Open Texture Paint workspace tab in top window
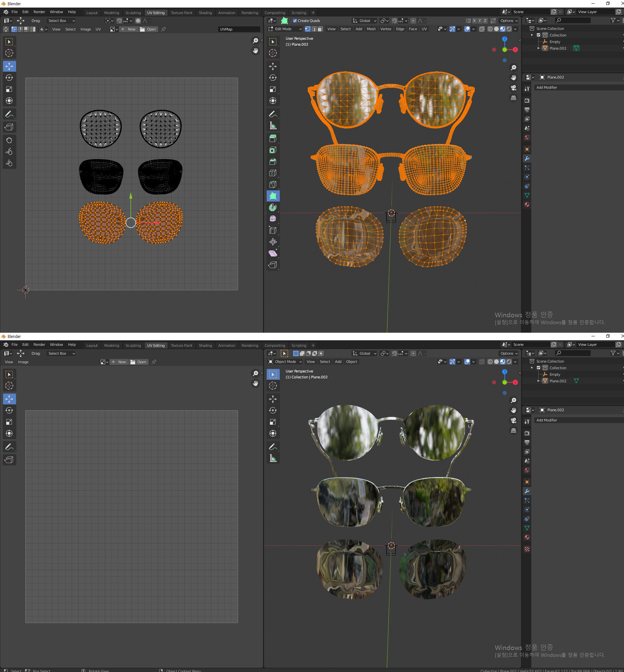This screenshot has height=672, width=624. pos(181,13)
